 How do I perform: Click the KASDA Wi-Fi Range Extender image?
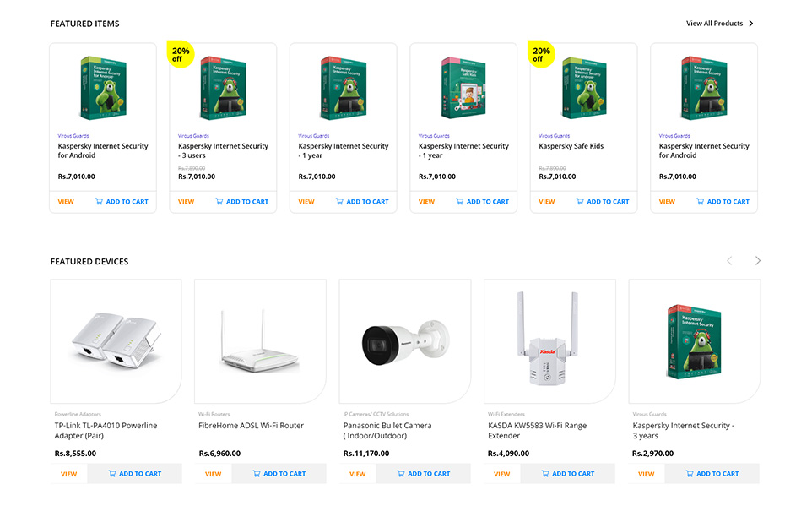[x=549, y=341]
